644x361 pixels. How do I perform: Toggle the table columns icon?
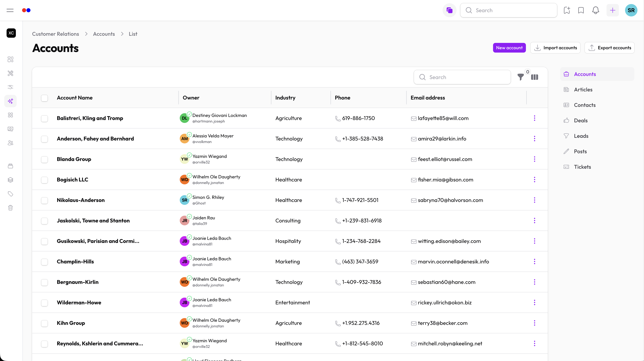coord(534,77)
